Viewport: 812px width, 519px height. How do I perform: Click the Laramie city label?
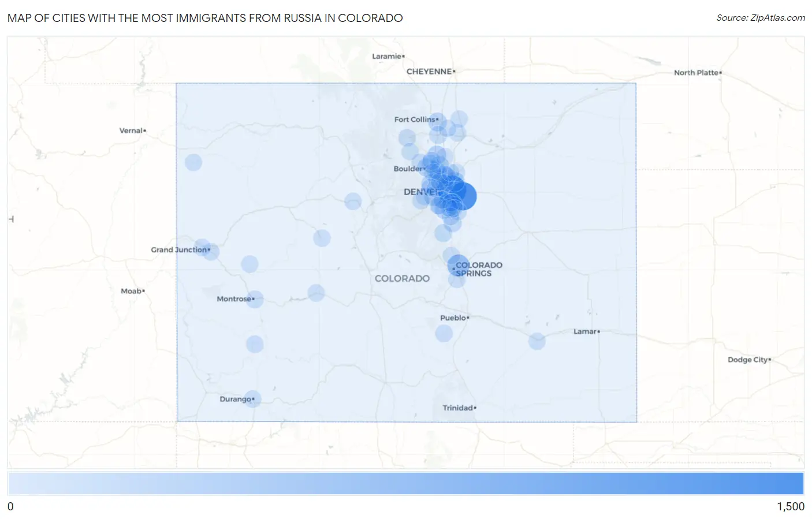pyautogui.click(x=386, y=56)
